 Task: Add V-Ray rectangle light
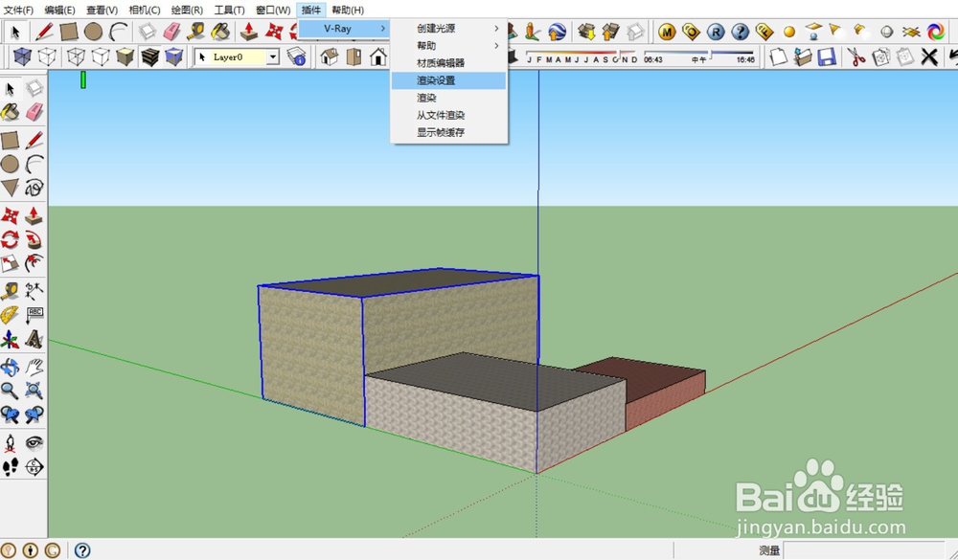coord(813,32)
